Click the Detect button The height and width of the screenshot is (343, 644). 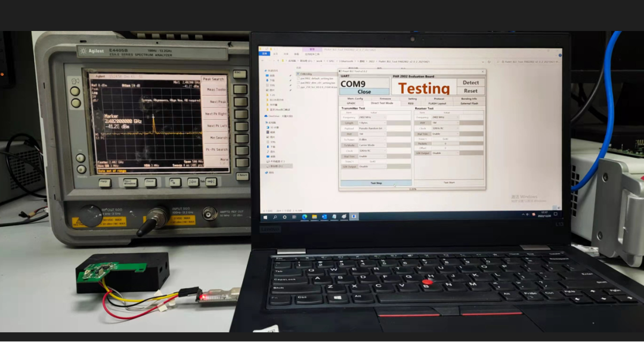[x=470, y=82]
